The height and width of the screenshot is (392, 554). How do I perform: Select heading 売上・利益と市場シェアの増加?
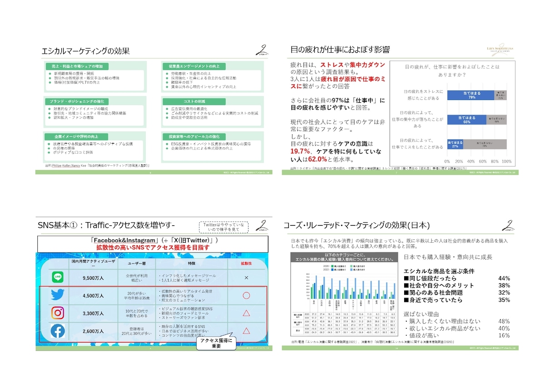[77, 66]
